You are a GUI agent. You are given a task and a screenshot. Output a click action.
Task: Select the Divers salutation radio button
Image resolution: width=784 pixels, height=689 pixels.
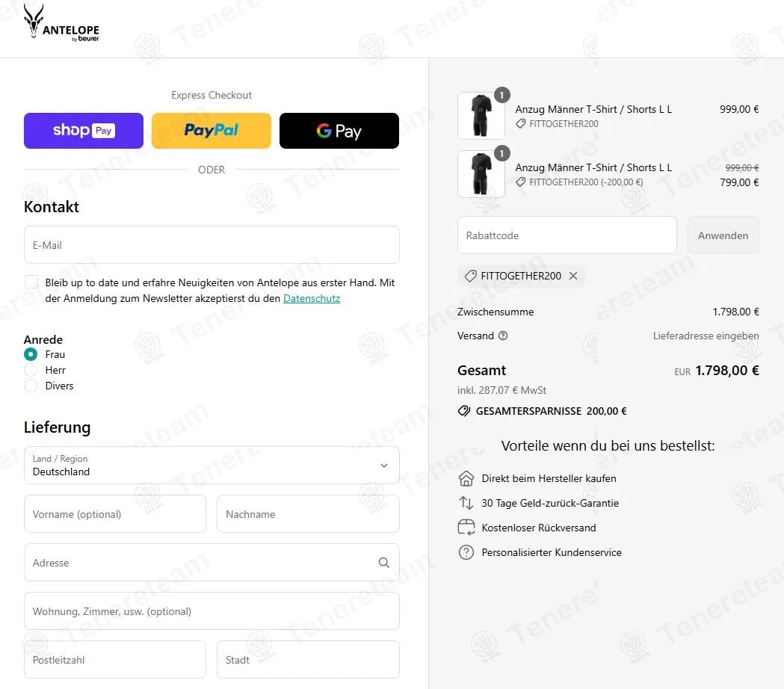(31, 386)
